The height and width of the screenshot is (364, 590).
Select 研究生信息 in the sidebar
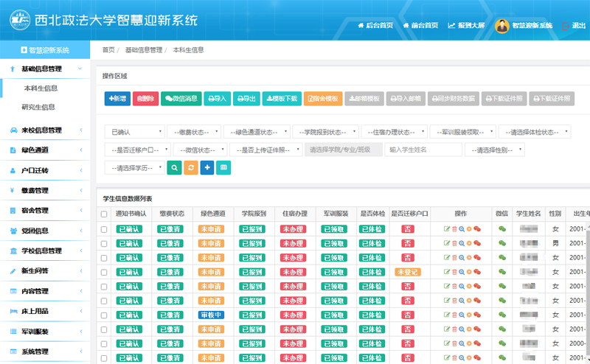click(39, 107)
